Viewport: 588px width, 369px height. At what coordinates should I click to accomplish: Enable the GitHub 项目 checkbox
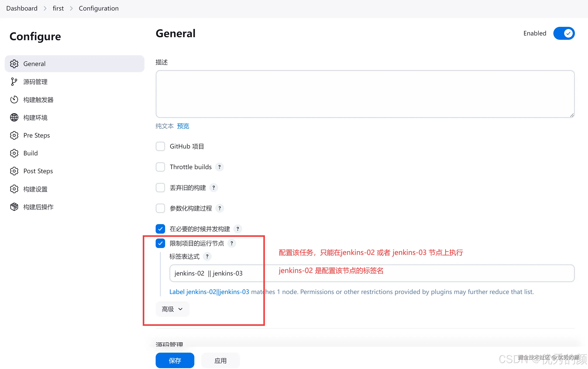point(160,146)
